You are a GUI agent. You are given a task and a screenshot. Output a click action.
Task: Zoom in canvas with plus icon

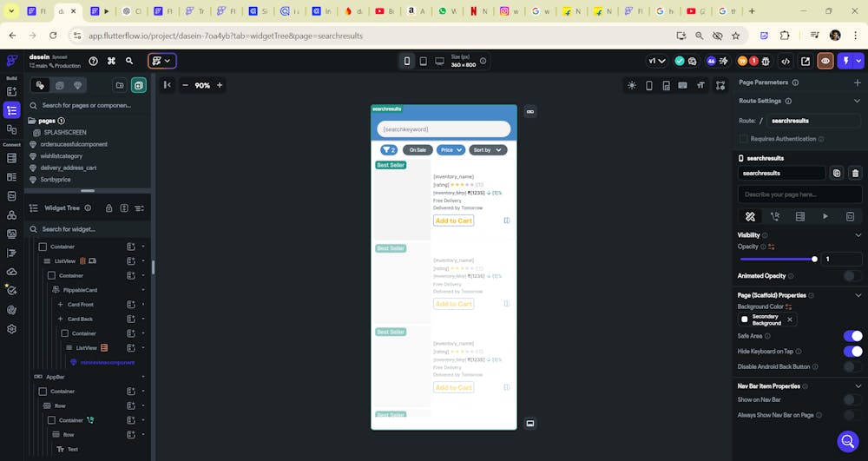point(220,85)
